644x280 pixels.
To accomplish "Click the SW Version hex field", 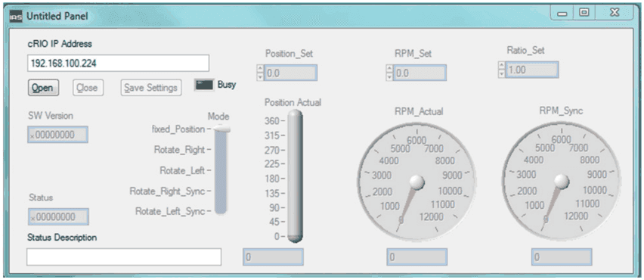I will [x=58, y=135].
